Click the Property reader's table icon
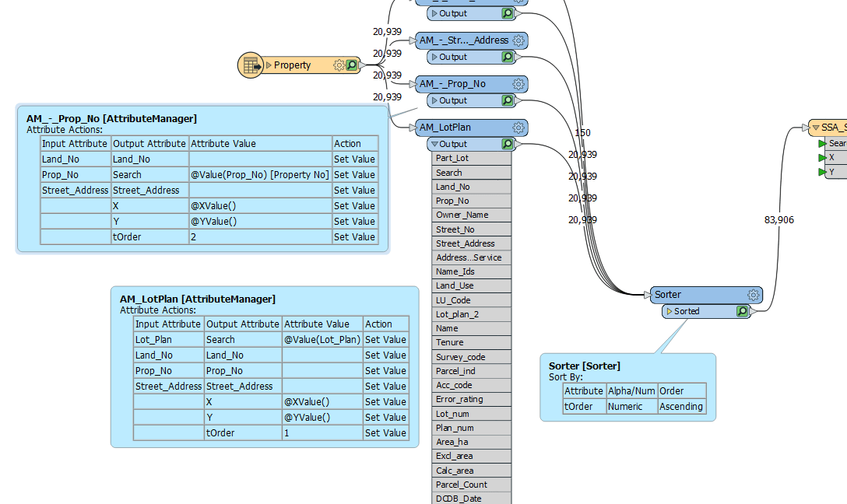847x504 pixels. coord(249,65)
